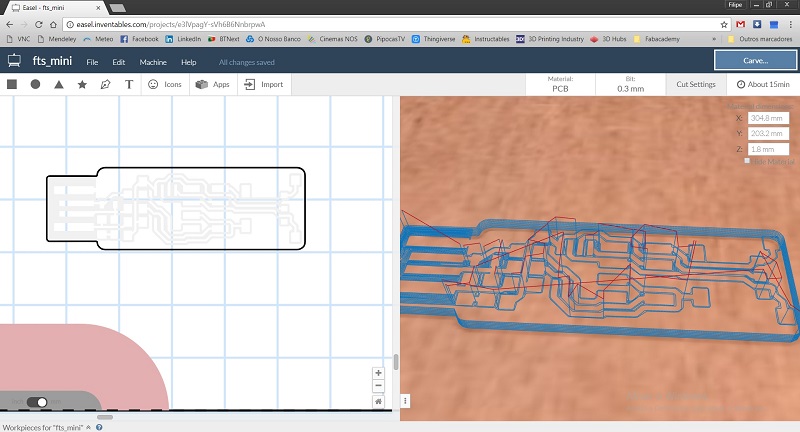800x432 pixels.
Task: Select the pen drawing tool
Action: pos(106,84)
